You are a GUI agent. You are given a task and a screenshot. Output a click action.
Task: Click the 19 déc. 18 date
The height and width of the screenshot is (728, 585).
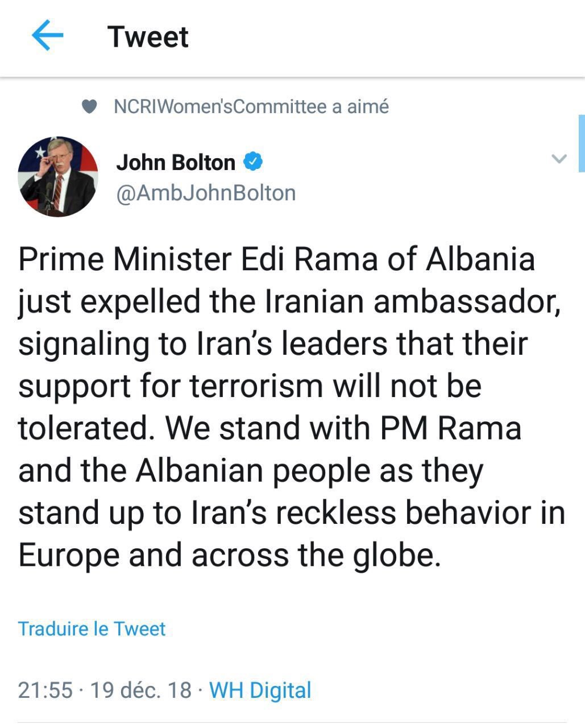(141, 690)
